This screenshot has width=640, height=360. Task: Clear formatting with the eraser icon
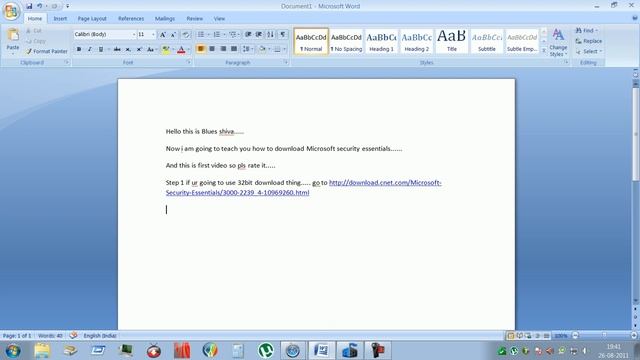click(186, 35)
